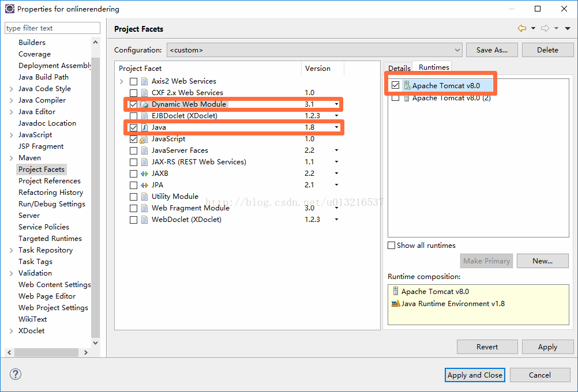Open the Configuration combo box
578x392 pixels.
tap(314, 50)
